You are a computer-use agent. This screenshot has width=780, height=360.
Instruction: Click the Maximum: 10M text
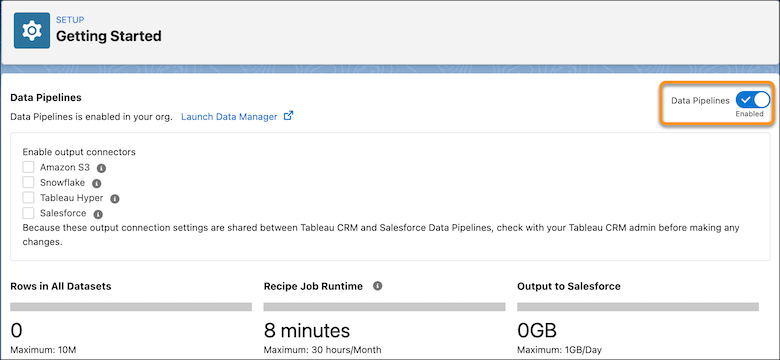[x=43, y=350]
